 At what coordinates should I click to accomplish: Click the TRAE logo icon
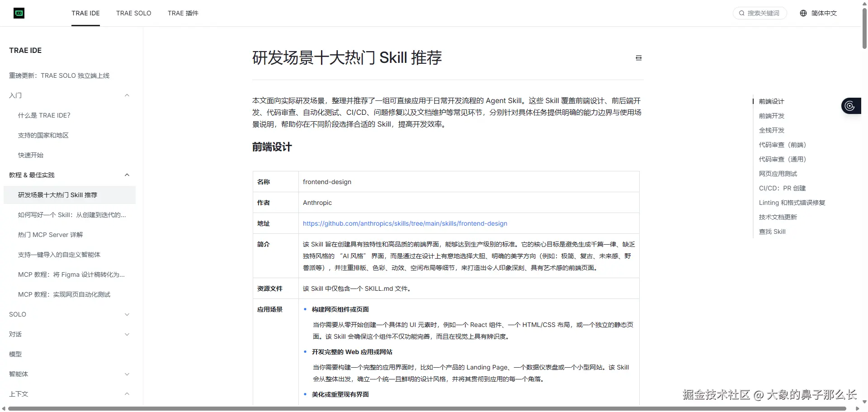[19, 13]
